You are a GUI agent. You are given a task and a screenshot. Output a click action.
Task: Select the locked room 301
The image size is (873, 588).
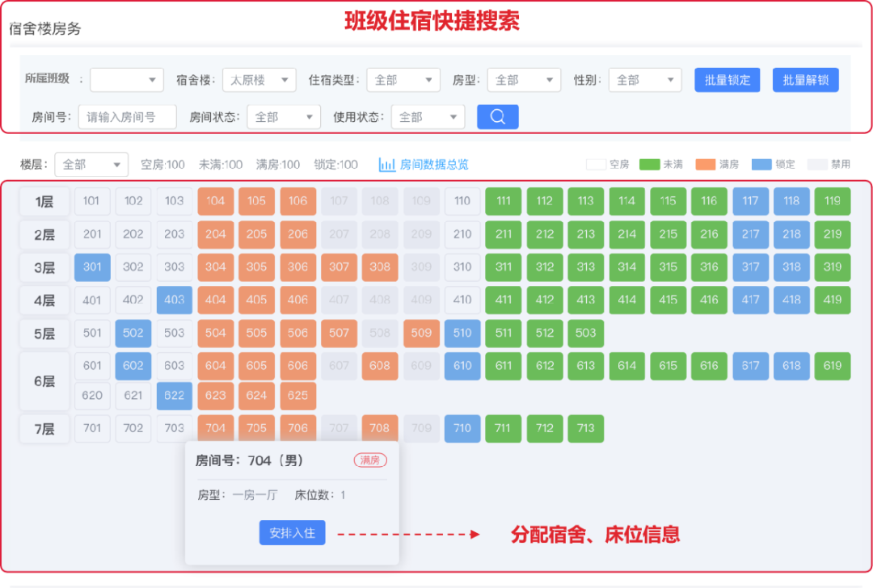(92, 267)
